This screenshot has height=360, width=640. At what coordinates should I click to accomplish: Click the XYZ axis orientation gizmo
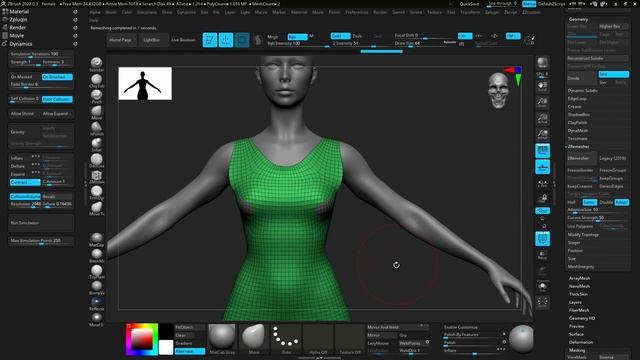(514, 76)
